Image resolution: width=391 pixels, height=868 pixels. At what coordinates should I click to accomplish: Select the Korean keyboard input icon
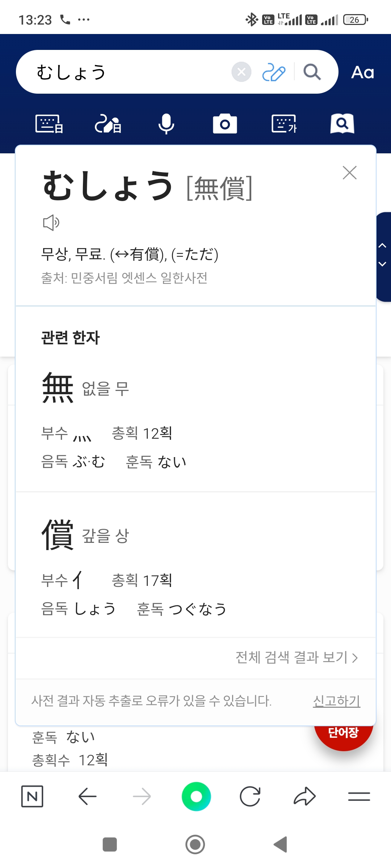click(x=284, y=124)
